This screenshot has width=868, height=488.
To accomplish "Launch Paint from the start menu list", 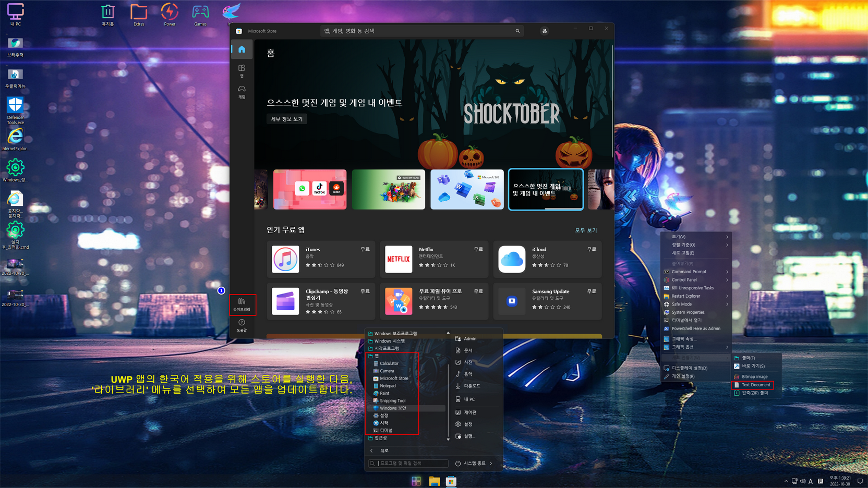I will point(384,393).
